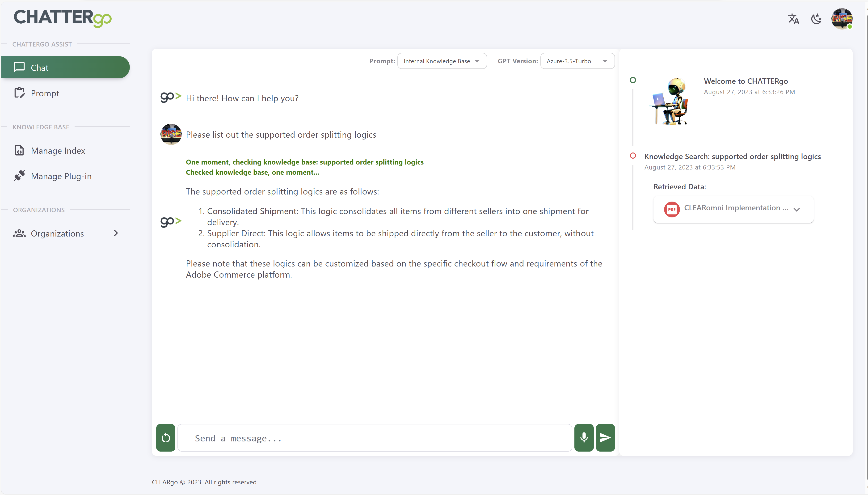Expand the CLEARomni Implementation retrieved document
The width and height of the screenshot is (868, 495).
pos(797,209)
